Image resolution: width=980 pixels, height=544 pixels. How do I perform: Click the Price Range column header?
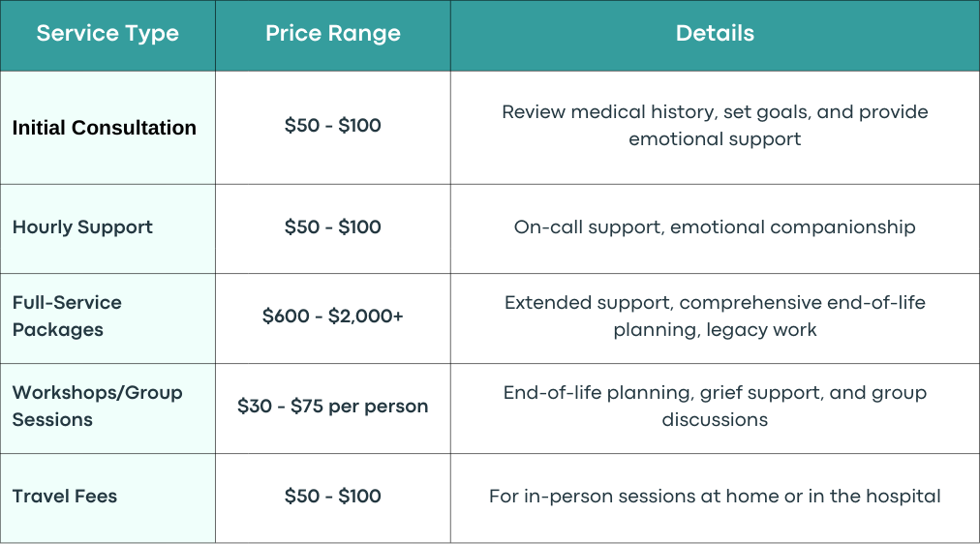point(333,34)
